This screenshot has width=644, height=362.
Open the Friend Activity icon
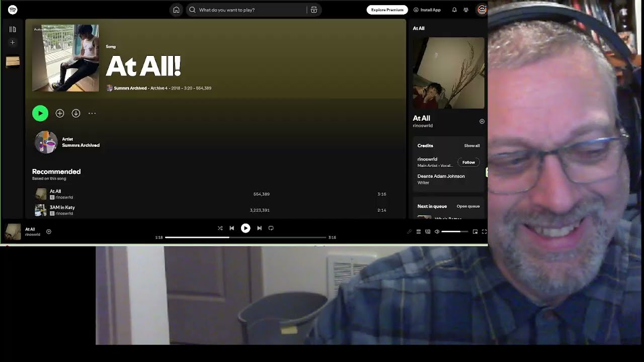[x=466, y=10]
